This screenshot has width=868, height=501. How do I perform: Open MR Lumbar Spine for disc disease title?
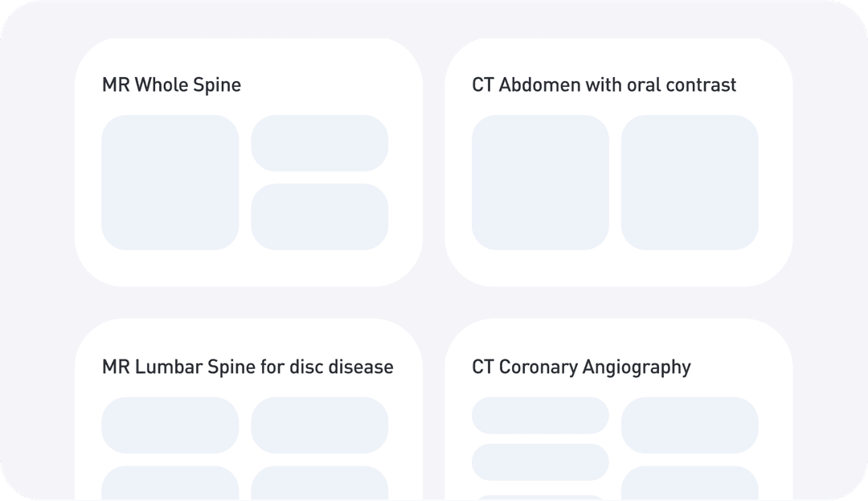[248, 367]
